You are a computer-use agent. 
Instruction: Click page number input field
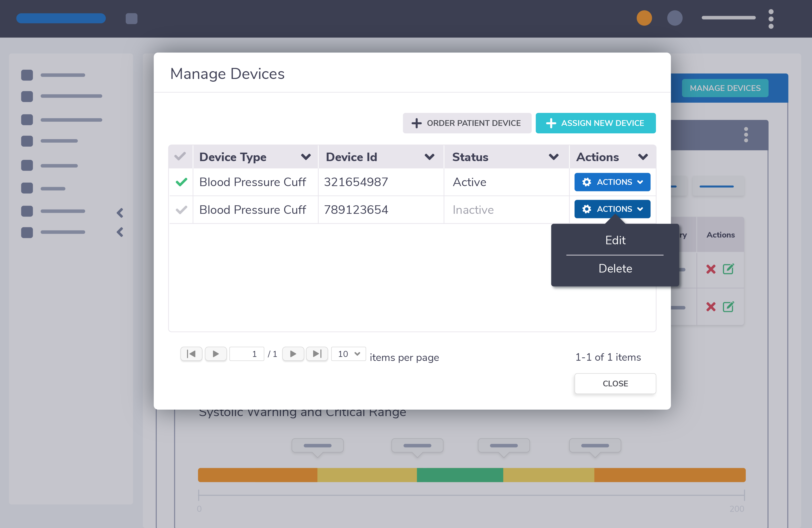point(247,354)
